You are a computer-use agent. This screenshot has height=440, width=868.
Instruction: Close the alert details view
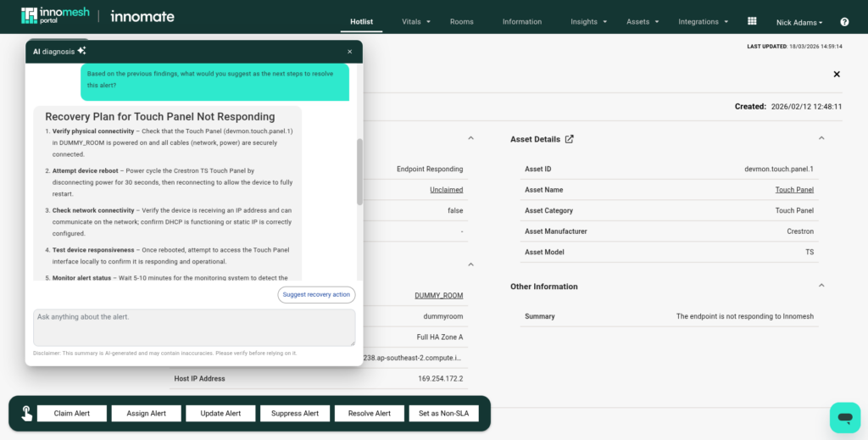[x=837, y=75]
